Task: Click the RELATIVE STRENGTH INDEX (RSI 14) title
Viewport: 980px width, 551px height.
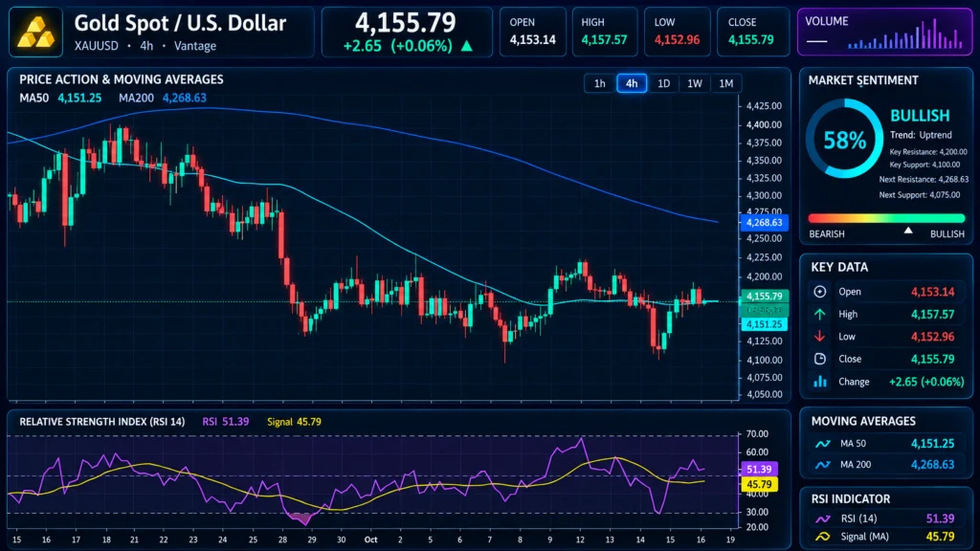Action: (101, 422)
